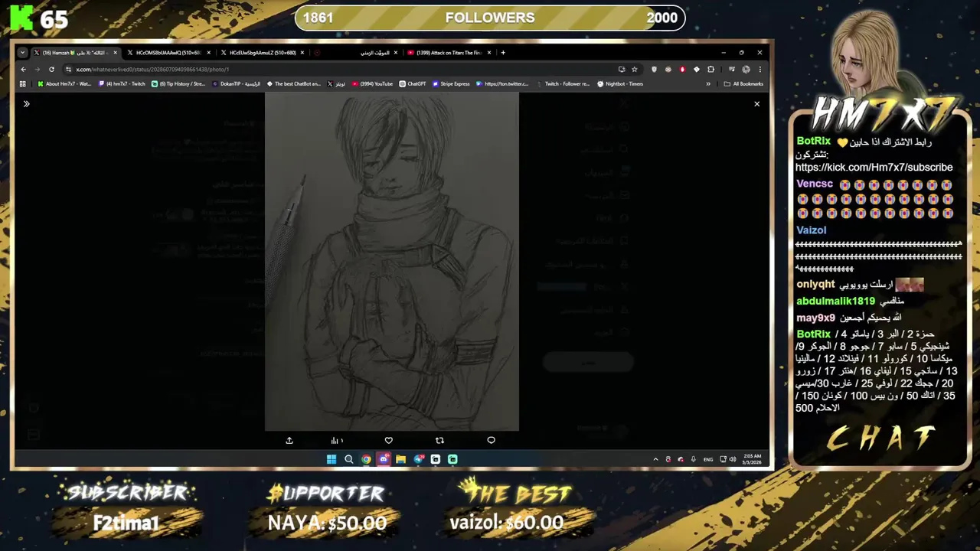Click the username Vencsc in chat

[x=815, y=184]
